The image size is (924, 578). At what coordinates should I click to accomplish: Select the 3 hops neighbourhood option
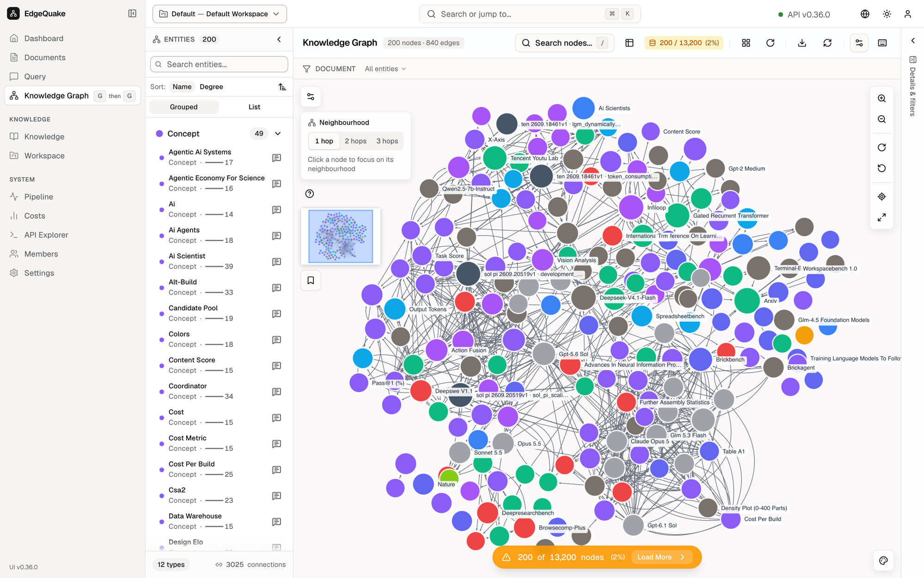(387, 141)
